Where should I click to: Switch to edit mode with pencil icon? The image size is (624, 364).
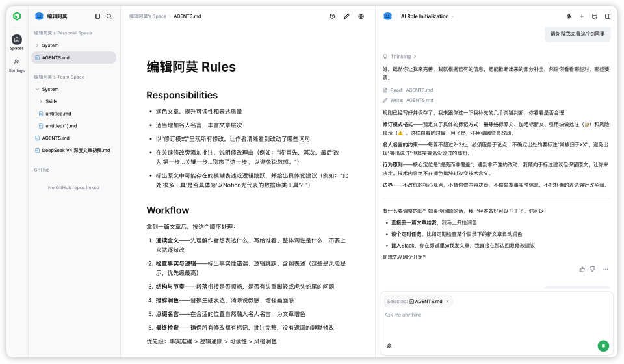346,16
